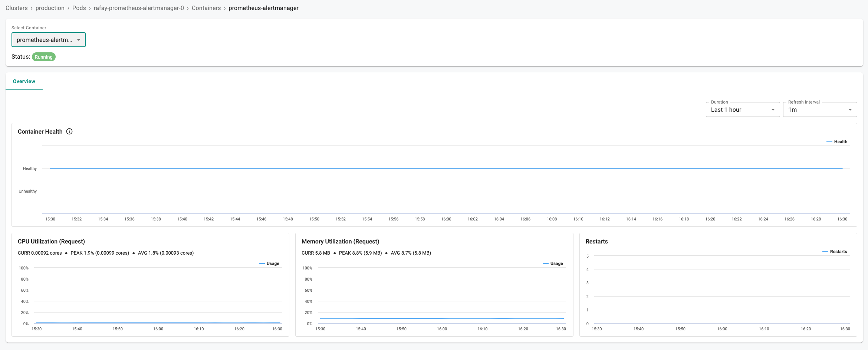Click the Container Health info icon
The image size is (868, 350).
point(69,131)
